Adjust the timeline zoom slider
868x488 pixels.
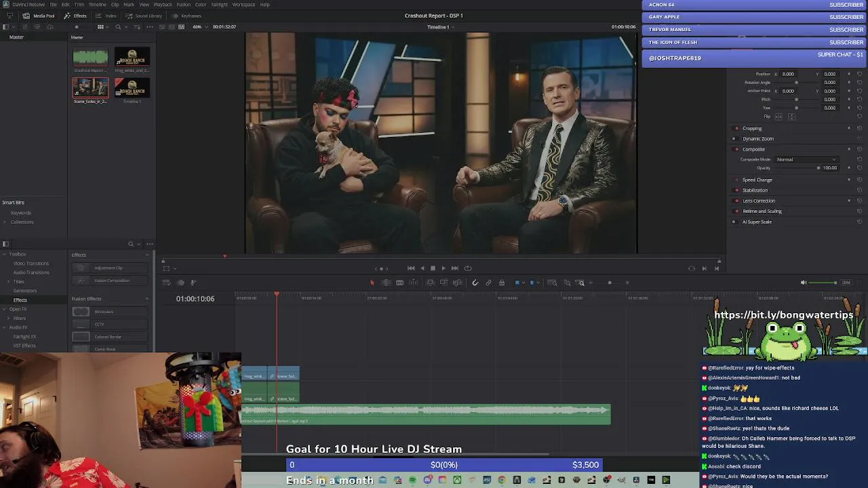pyautogui.click(x=609, y=283)
